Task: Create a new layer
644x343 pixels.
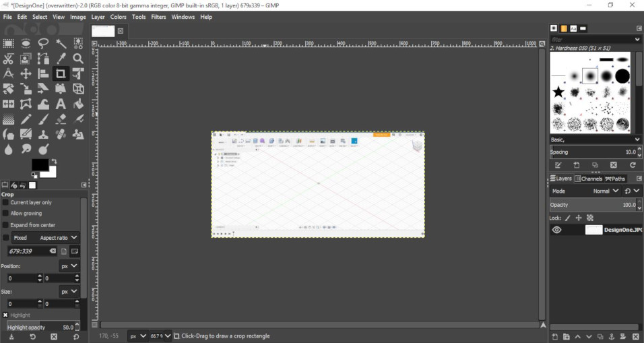Action: click(555, 337)
